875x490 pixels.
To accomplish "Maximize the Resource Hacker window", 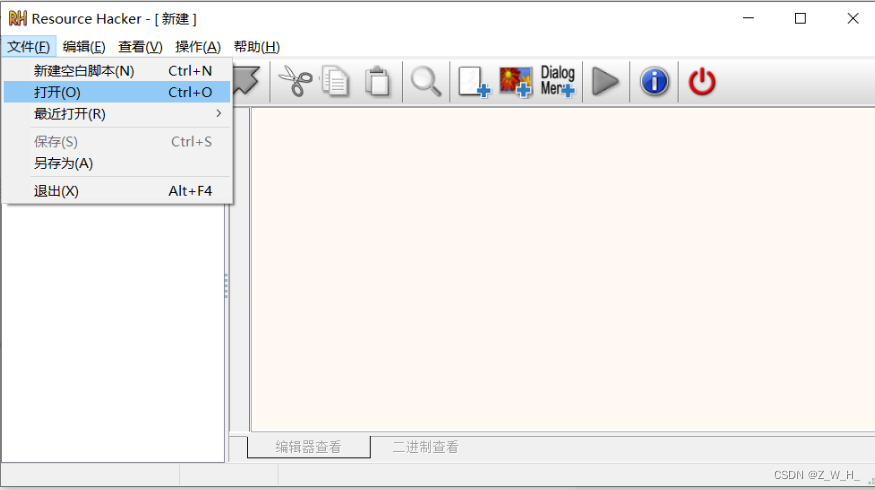I will (800, 18).
